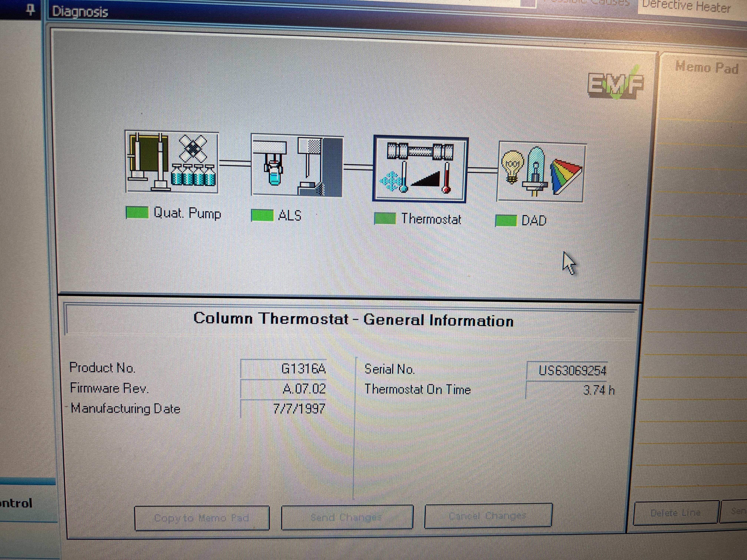Select the Quat. Pump module icon
747x560 pixels.
pos(172,162)
